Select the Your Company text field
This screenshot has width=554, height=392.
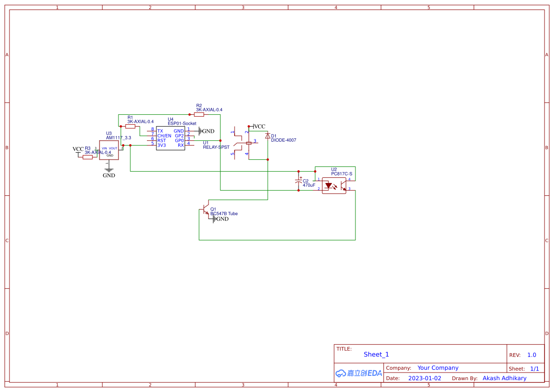pyautogui.click(x=437, y=367)
